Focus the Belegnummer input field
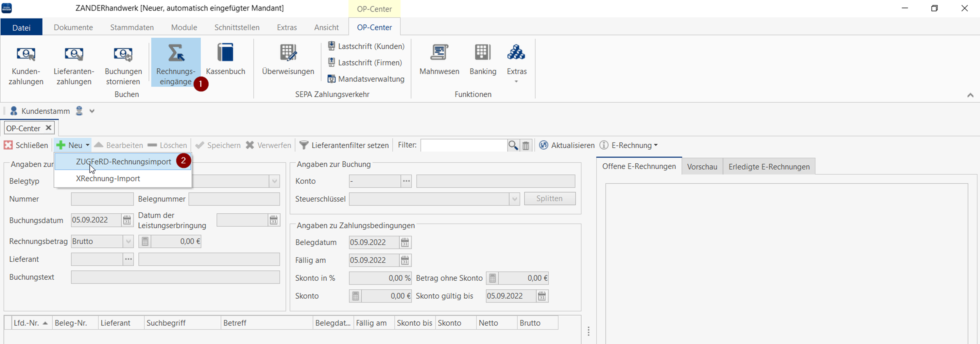Viewport: 980px width, 344px height. (234, 199)
